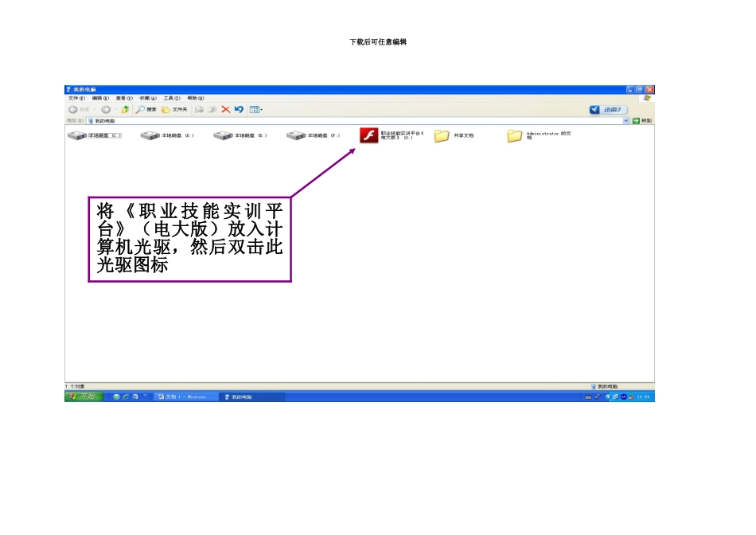Click the Back navigation button
This screenshot has height=535, width=756.
(x=79, y=110)
